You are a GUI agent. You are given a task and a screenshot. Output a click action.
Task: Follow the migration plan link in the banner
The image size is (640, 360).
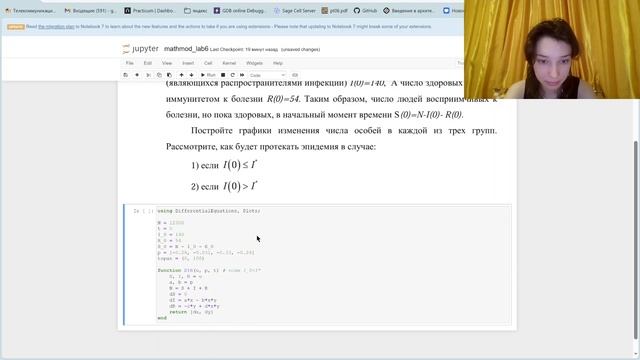pos(56,27)
